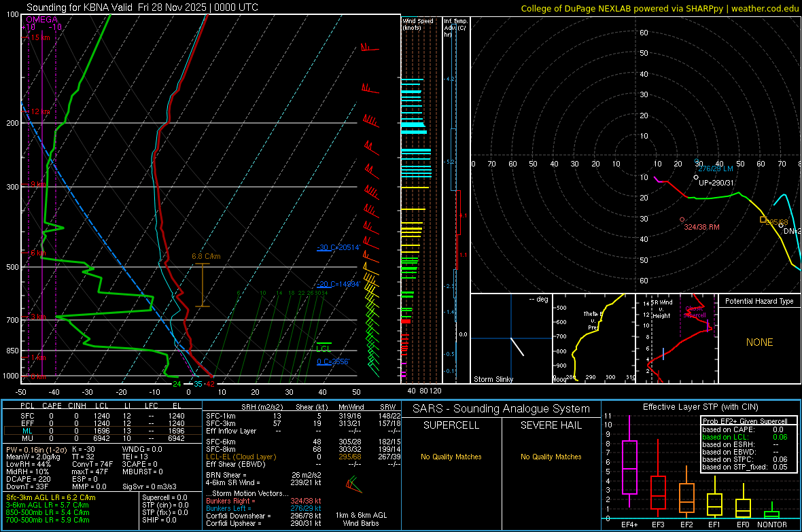This screenshot has width=802, height=532.
Task: Click the NONTOR axis label
Action: [772, 525]
